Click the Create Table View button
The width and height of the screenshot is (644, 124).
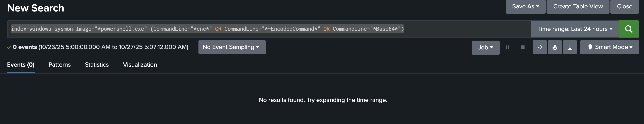click(577, 6)
